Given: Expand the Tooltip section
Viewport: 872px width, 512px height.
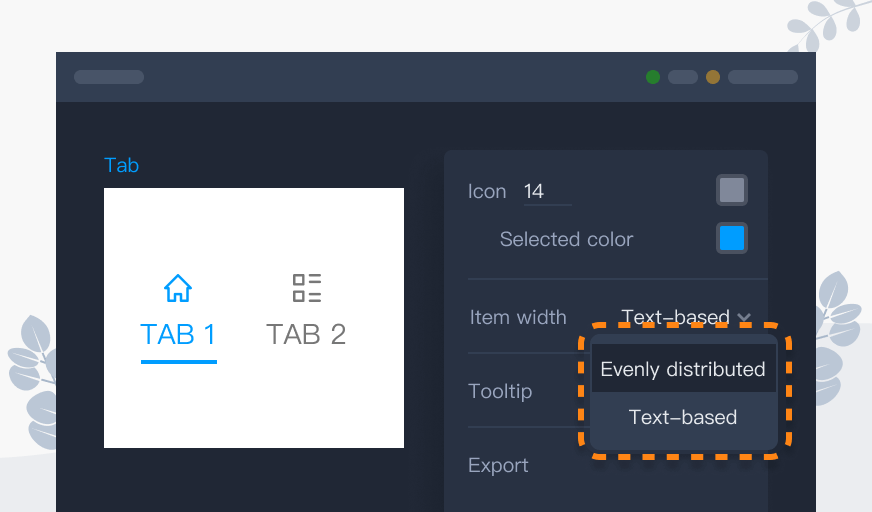Looking at the screenshot, I should [x=500, y=391].
